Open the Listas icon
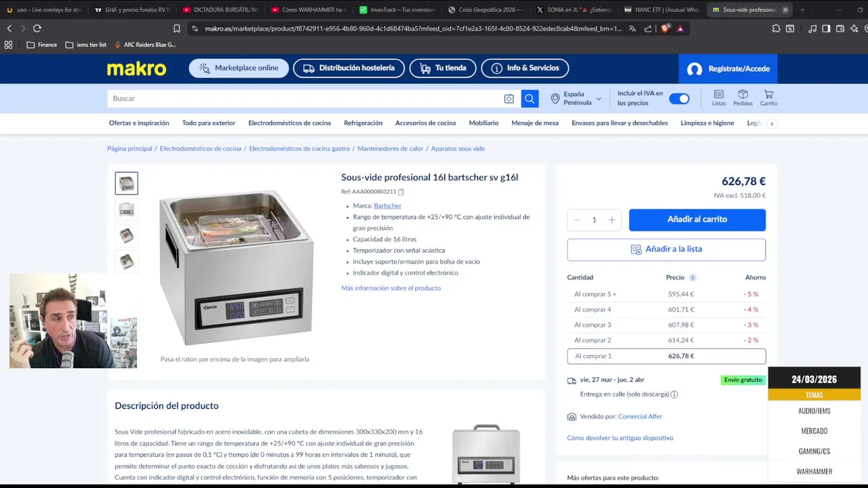Image resolution: width=868 pixels, height=488 pixels. pos(719,98)
